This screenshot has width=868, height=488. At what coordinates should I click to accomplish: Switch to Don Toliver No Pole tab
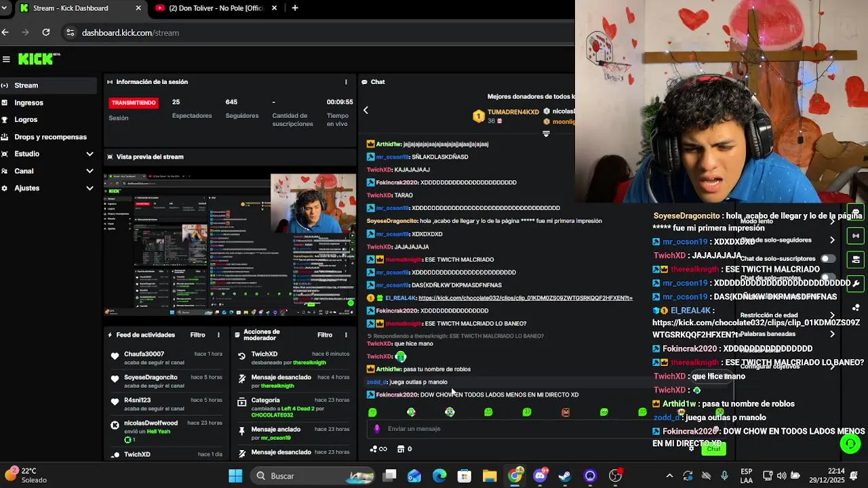click(216, 8)
